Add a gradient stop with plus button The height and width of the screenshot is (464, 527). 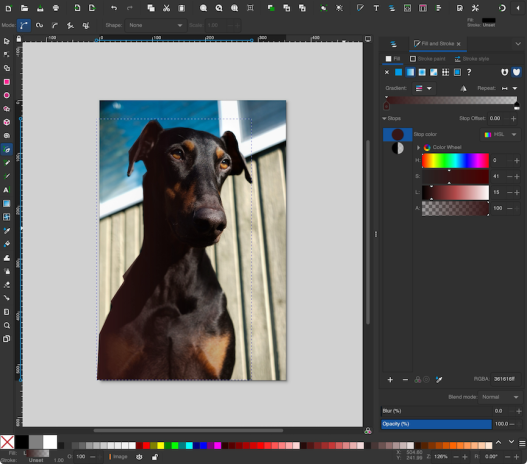click(x=390, y=380)
